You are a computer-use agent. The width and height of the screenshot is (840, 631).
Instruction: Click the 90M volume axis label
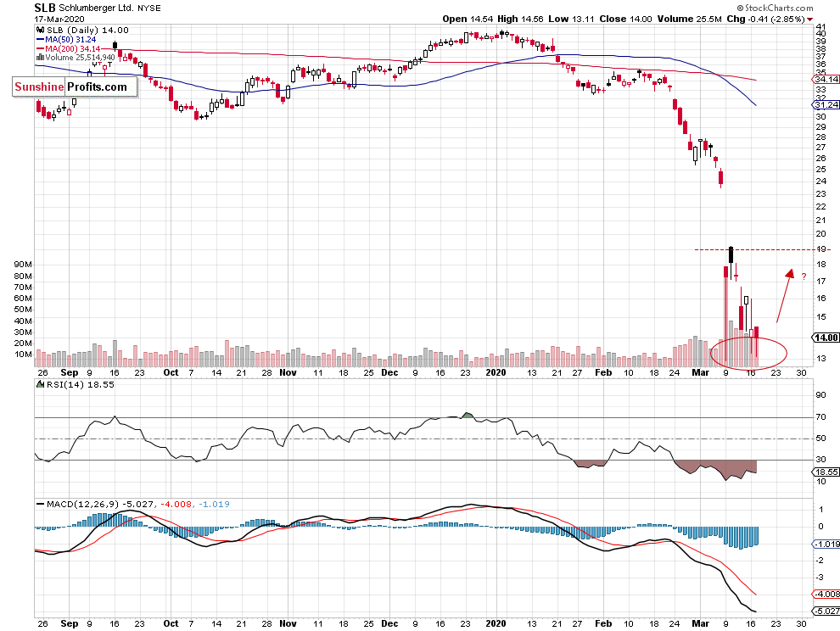click(23, 265)
